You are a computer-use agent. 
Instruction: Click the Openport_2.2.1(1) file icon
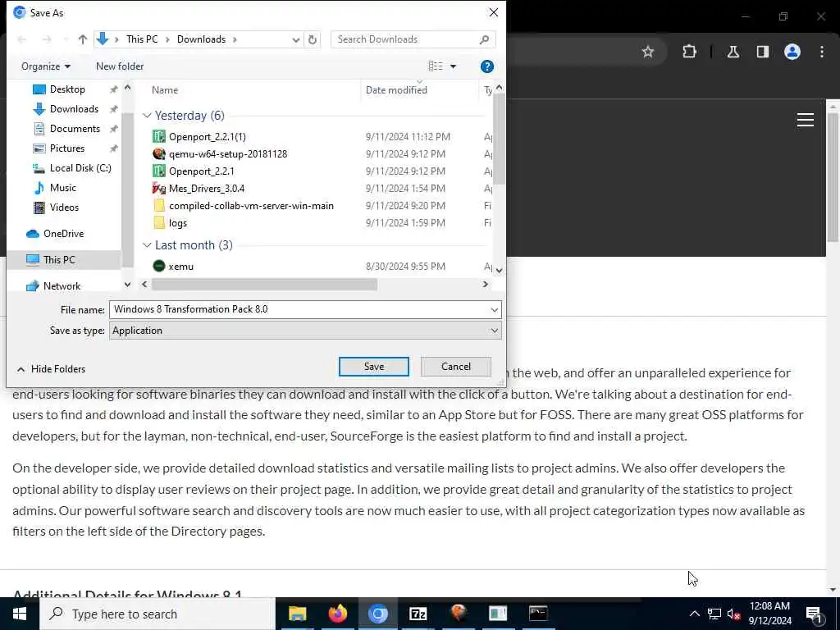(159, 137)
